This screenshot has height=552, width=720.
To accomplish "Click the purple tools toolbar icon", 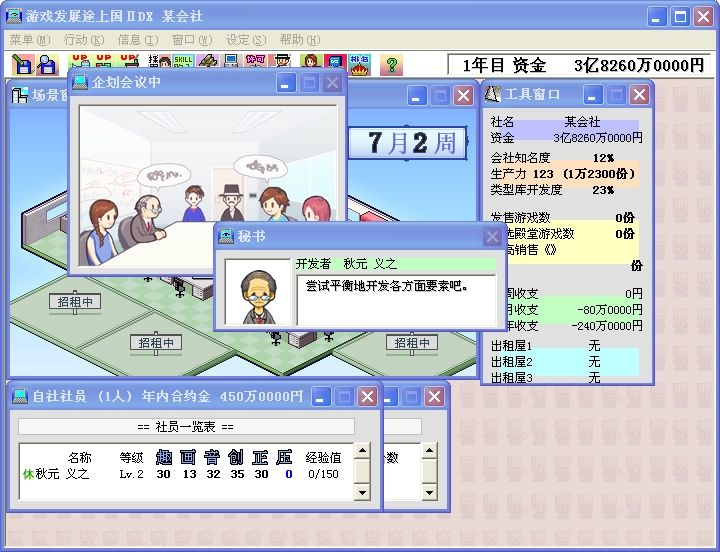I will click(208, 62).
